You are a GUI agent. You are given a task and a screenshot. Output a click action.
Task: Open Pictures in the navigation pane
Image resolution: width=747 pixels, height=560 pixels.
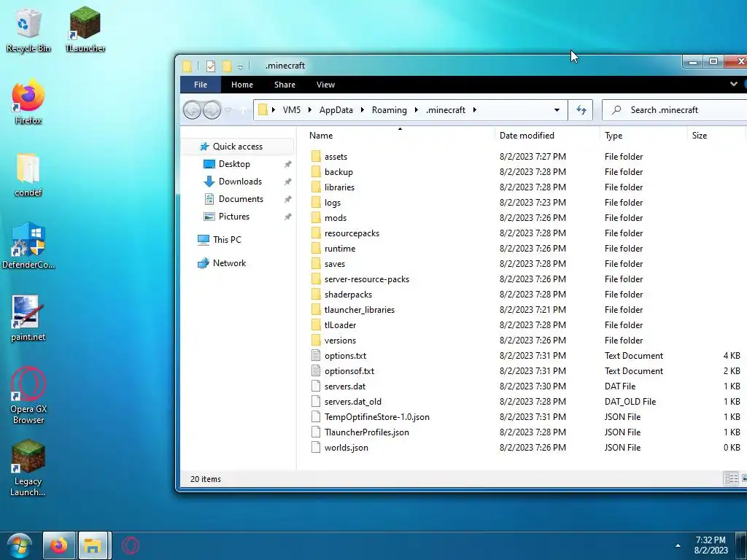pyautogui.click(x=234, y=216)
